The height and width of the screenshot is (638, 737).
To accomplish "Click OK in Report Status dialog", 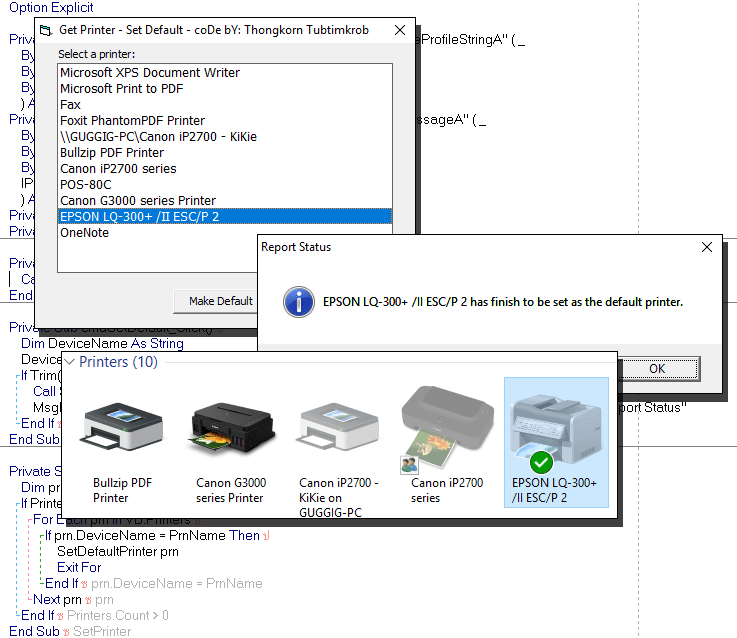I will [x=657, y=369].
